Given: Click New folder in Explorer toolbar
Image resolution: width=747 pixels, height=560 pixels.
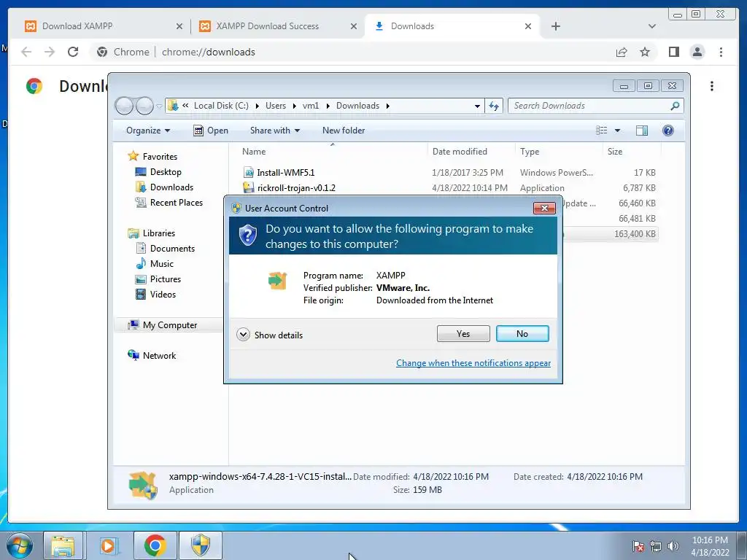Looking at the screenshot, I should click(344, 131).
